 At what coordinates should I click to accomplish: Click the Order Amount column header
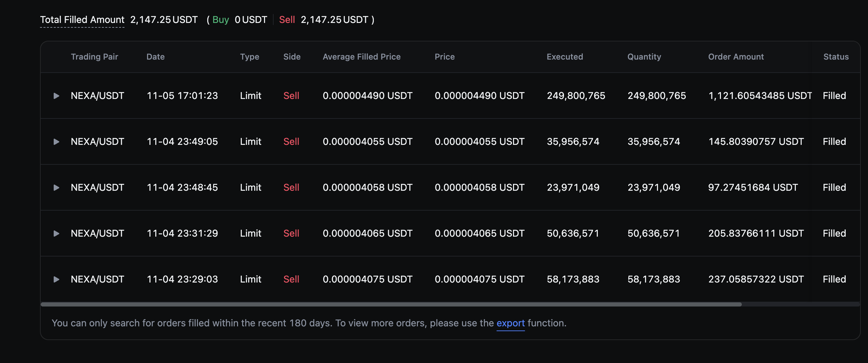[736, 57]
